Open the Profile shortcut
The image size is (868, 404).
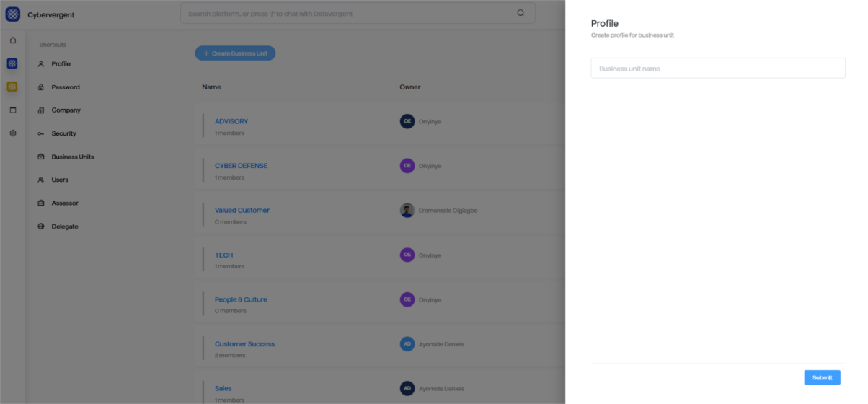click(61, 64)
